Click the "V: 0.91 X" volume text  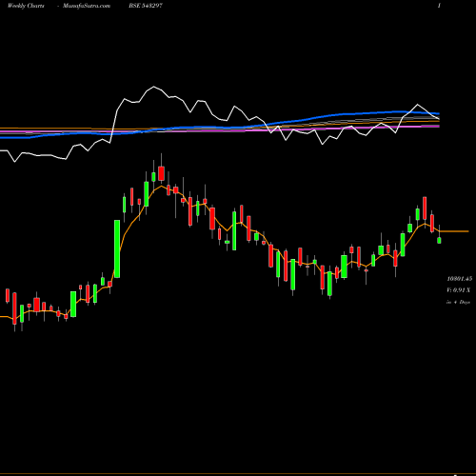459,290
